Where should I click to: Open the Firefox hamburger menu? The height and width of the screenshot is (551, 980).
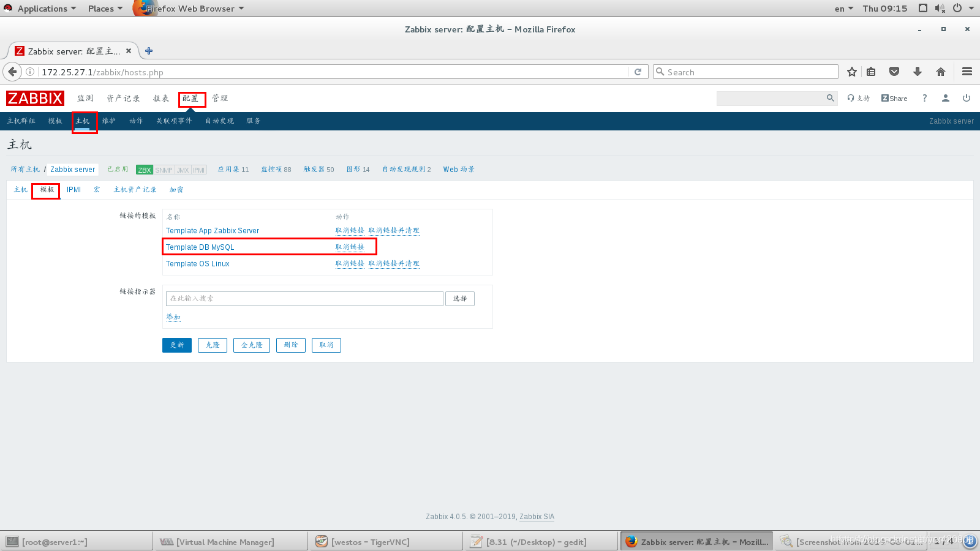(x=967, y=72)
